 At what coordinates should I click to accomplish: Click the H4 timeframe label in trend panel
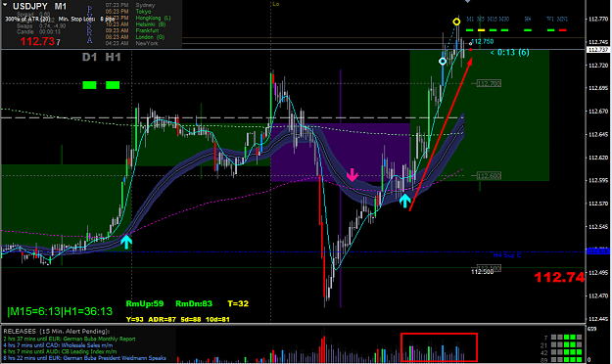click(528, 20)
